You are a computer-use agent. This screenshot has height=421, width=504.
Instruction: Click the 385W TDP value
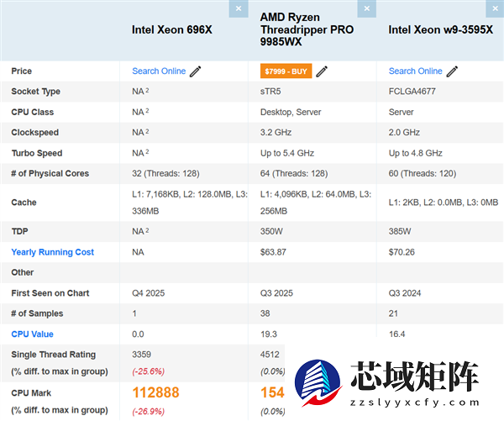pos(400,231)
